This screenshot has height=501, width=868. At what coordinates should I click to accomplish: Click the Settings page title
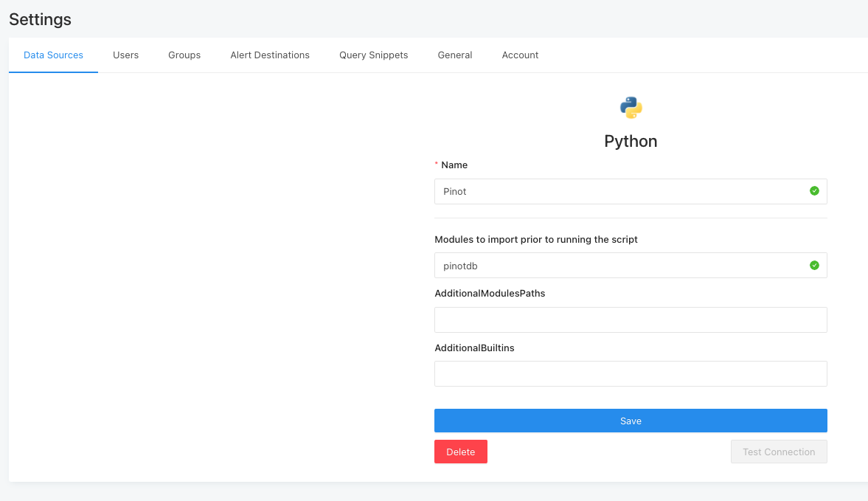click(40, 19)
